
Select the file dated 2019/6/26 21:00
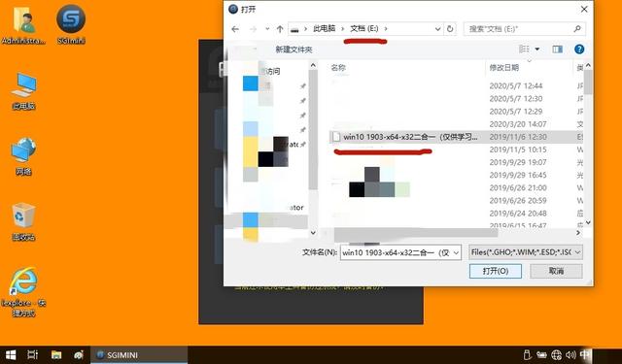[x=456, y=187]
